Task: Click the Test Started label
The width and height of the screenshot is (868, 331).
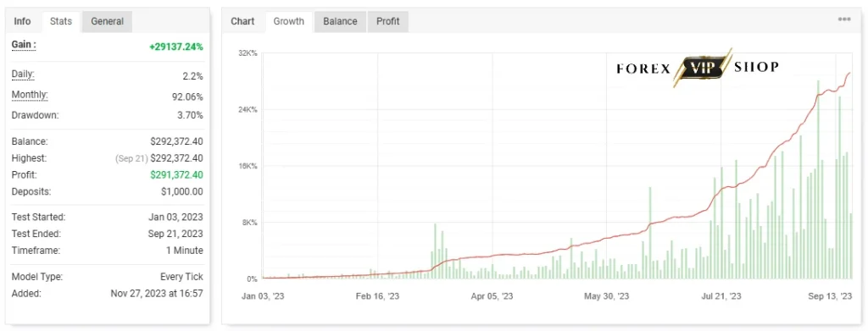Action: point(38,218)
